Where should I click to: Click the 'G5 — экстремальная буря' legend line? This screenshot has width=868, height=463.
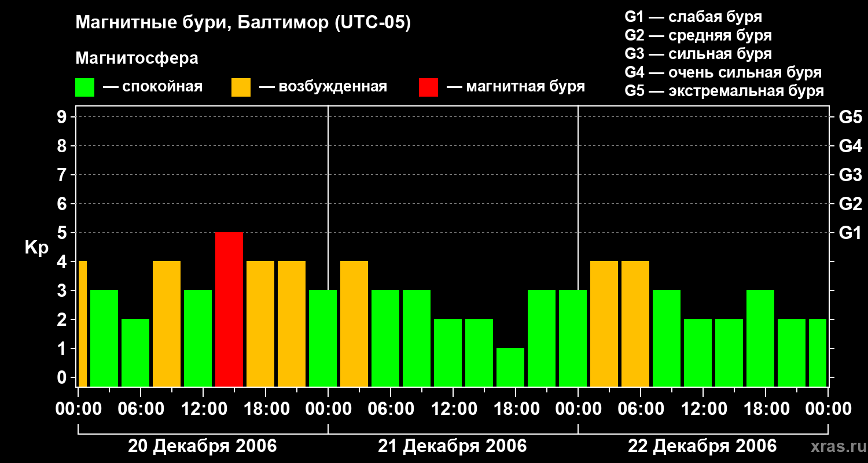[x=724, y=91]
